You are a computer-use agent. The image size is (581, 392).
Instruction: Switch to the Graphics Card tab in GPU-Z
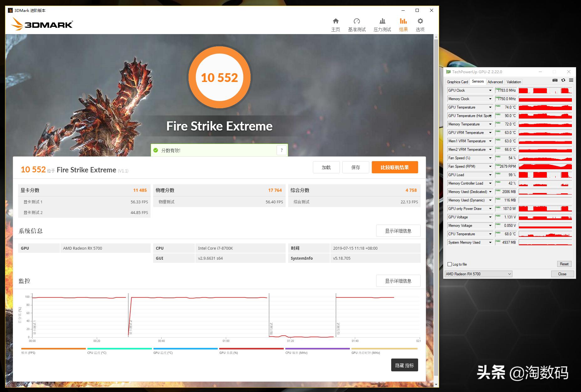[x=457, y=82]
